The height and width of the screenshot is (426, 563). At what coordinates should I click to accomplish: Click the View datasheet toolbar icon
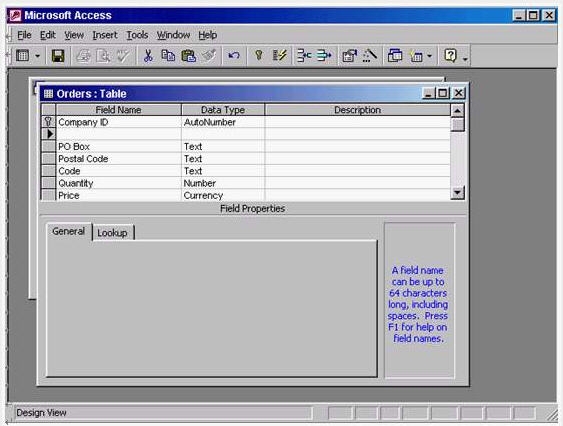(22, 56)
